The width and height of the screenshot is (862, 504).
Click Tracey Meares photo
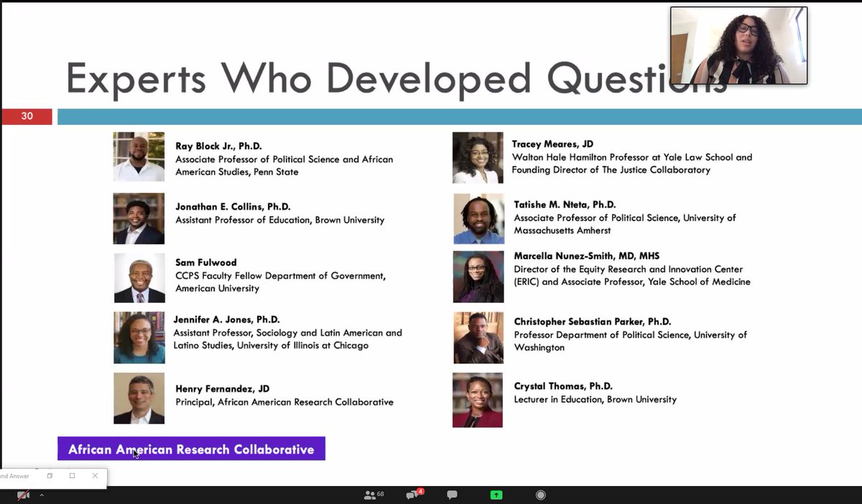(478, 157)
